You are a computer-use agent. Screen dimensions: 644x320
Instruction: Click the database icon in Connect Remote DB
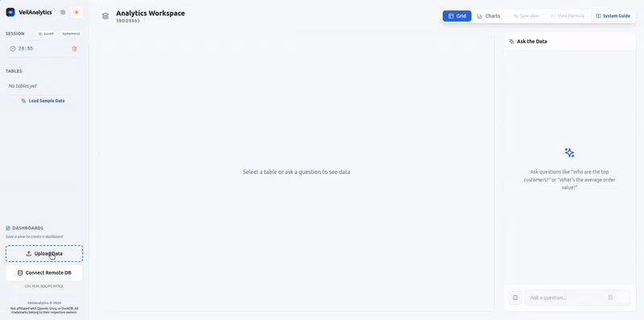click(20, 272)
